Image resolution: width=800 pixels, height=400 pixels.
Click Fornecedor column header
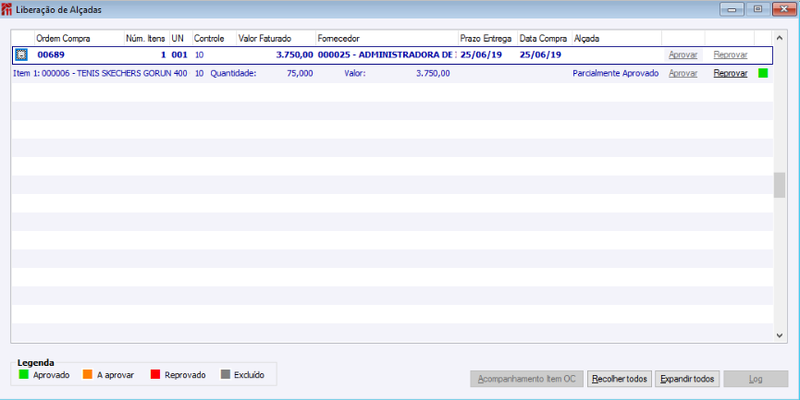tap(386, 39)
